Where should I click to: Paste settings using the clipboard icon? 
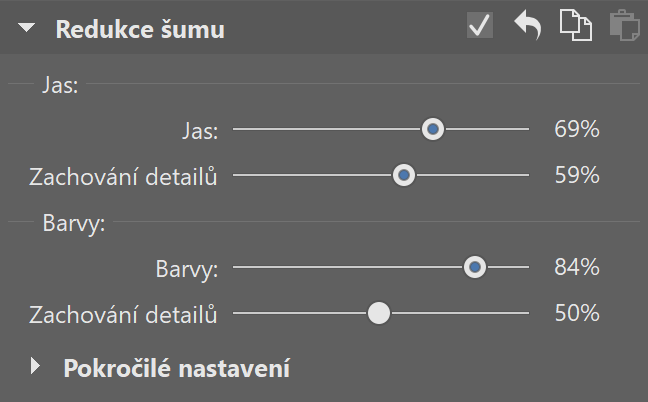coord(623,26)
